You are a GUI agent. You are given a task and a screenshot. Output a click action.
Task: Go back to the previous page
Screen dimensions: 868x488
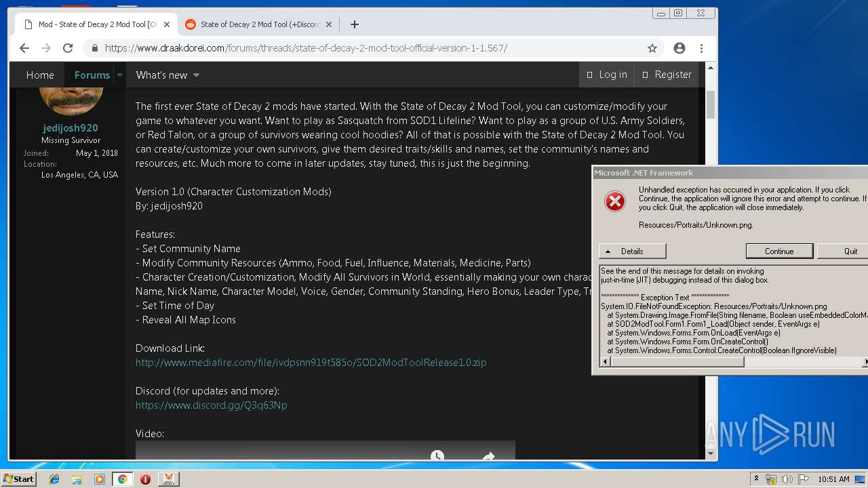[x=24, y=48]
